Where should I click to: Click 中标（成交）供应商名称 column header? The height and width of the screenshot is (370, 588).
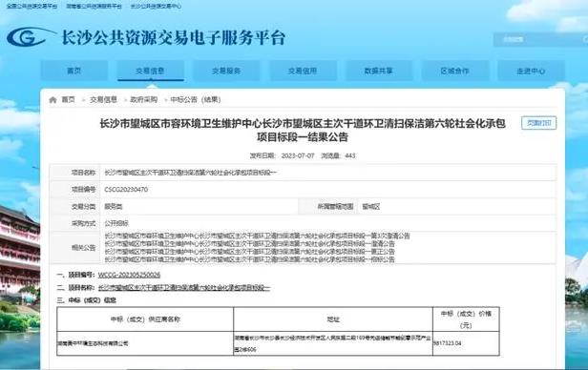point(145,319)
